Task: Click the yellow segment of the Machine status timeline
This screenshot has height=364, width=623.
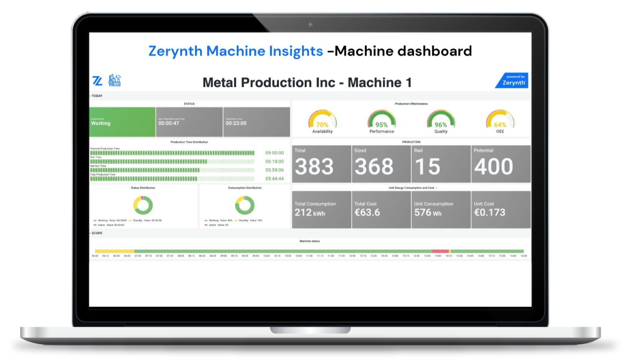Action: [115, 250]
